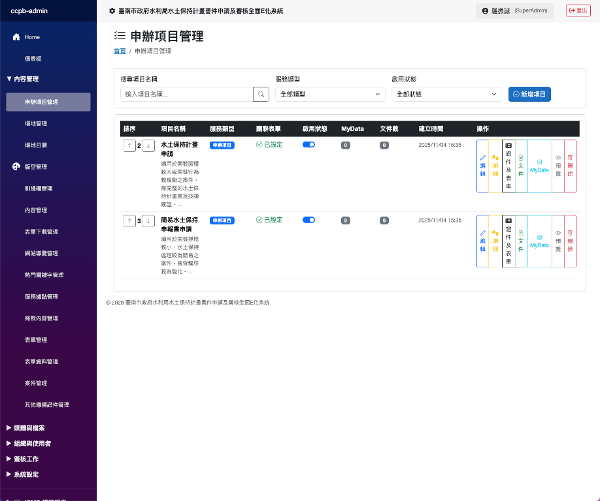
Task: Click the blue edit pencil in first row
Action: coord(483,166)
